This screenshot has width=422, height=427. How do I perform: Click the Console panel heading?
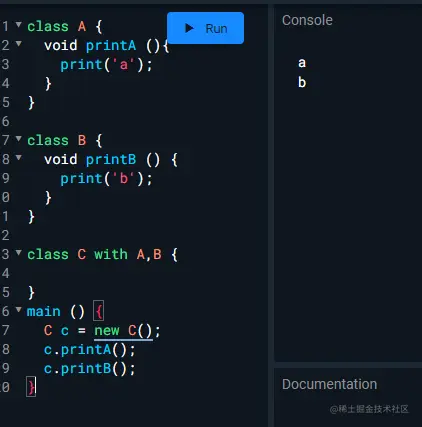click(307, 20)
